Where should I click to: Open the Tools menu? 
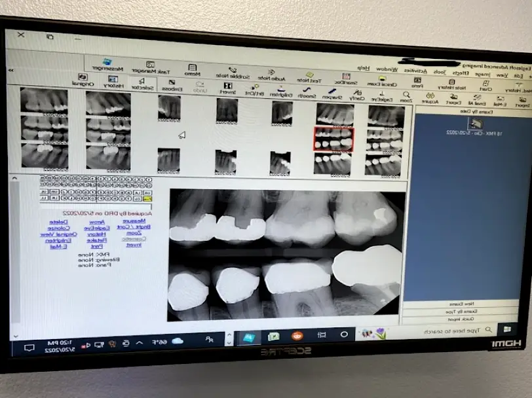(440, 72)
